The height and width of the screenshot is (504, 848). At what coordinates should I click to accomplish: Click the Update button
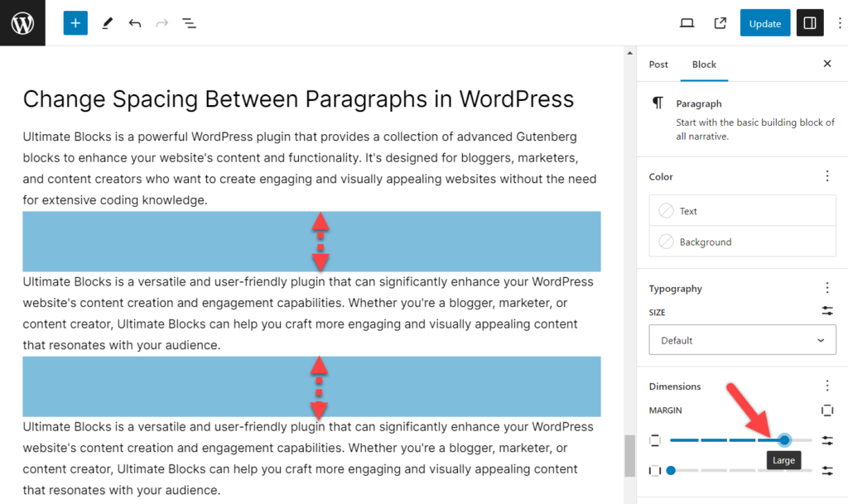click(764, 22)
